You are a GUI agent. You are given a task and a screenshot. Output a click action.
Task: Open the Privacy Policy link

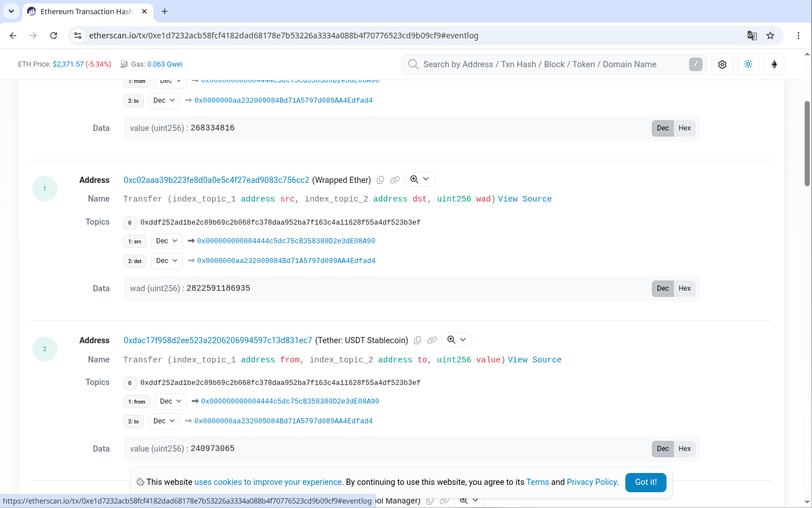[x=592, y=482]
